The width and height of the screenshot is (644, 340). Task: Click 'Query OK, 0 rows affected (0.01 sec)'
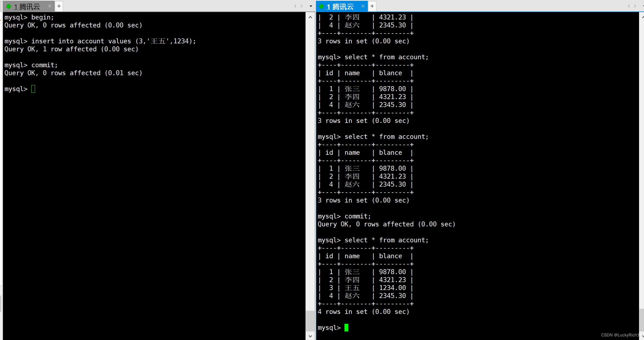[73, 73]
